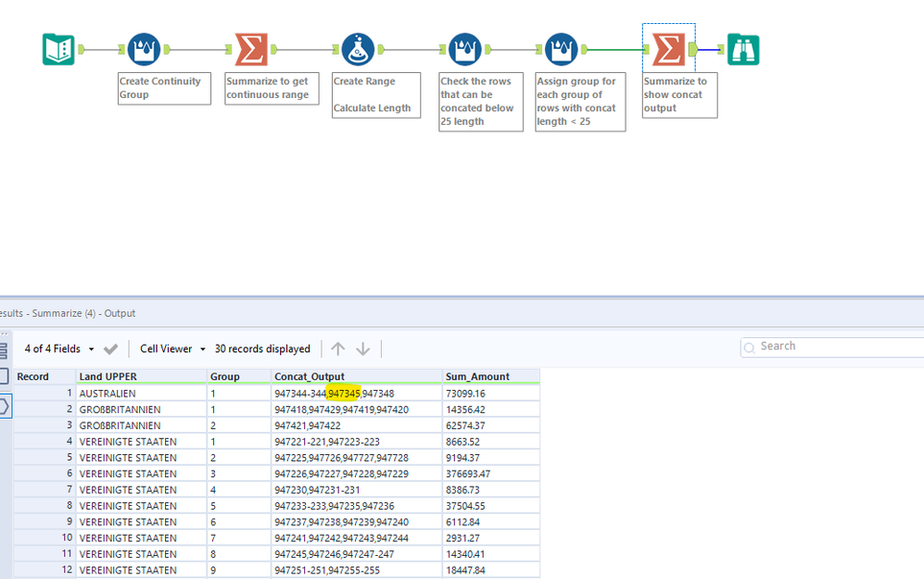Select the final Summarize concat output tool
The width and height of the screenshot is (924, 579).
[x=668, y=48]
